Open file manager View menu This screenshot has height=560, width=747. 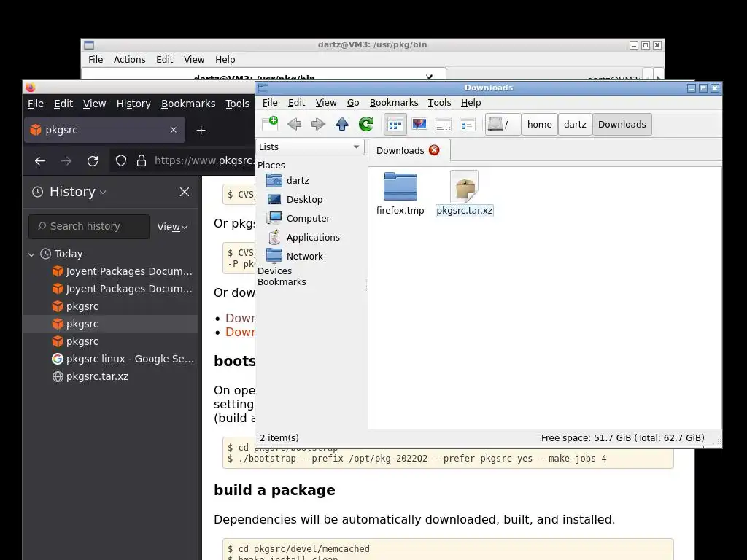coord(326,102)
